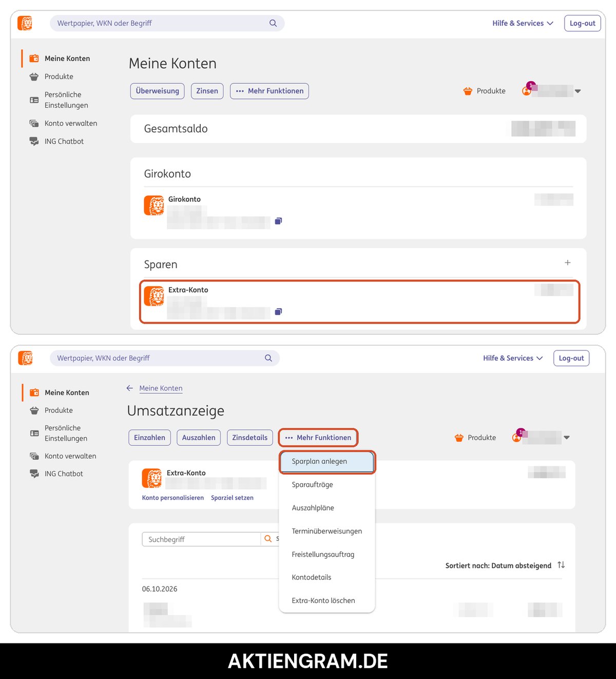Focus the bottom Wertpapier, WKN oder Begriff field
Viewport: 616px width, 679px height.
coord(165,358)
